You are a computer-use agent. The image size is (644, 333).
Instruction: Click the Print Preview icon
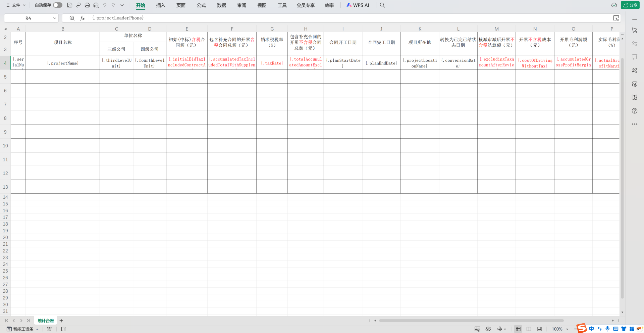click(x=96, y=5)
